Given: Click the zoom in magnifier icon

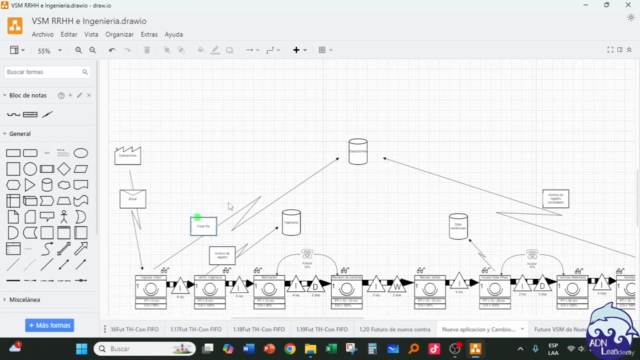Looking at the screenshot, I should [78, 50].
